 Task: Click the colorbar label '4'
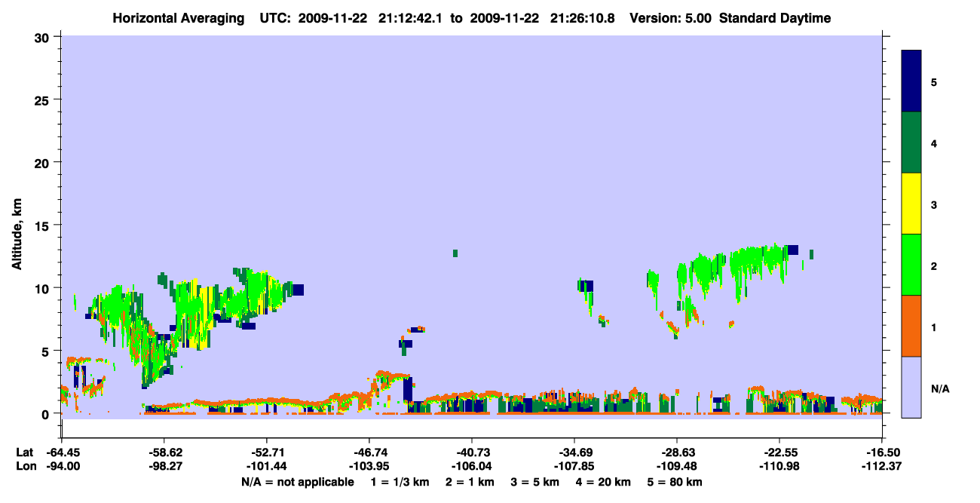(x=934, y=143)
